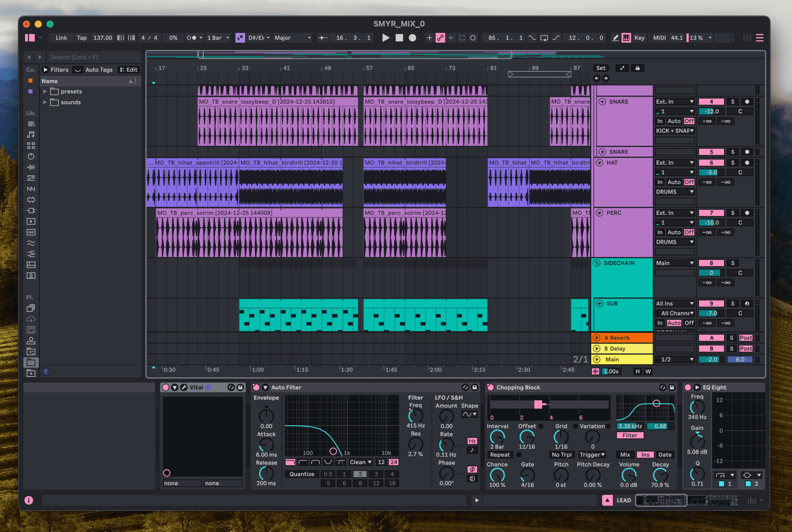The image size is (792, 532).
Task: Open the Instruments clock icon in sidebar
Action: point(31,156)
